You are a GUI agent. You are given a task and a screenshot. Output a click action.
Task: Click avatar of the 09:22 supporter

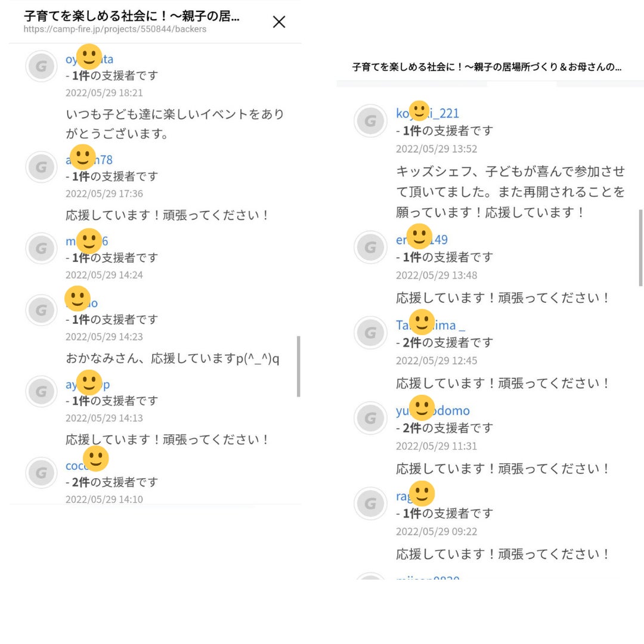pos(370,503)
